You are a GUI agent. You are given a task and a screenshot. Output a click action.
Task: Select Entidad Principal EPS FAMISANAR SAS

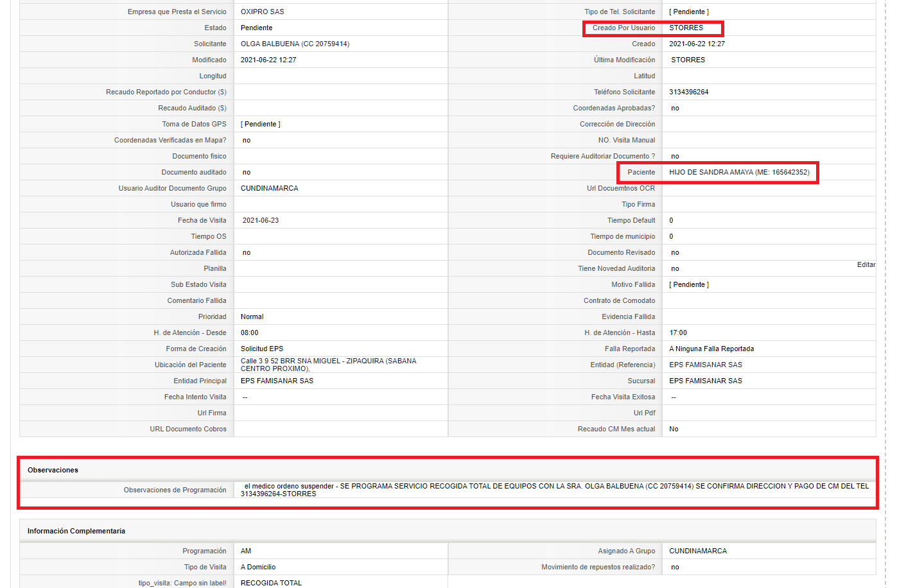pos(277,381)
